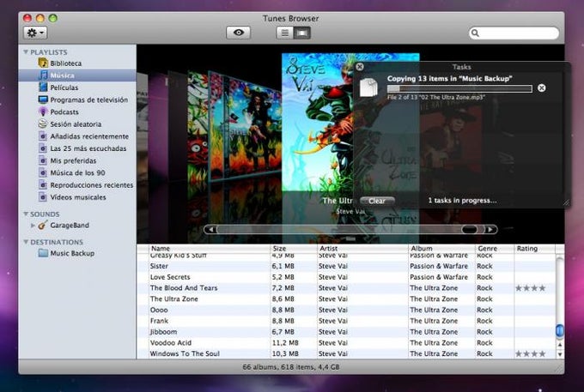The width and height of the screenshot is (584, 392).
Task: Click the splitter handle below cover flow
Action: (x=350, y=238)
